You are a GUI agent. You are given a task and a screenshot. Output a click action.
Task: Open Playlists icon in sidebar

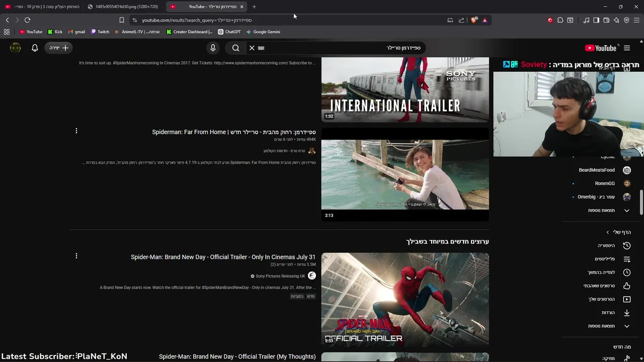pyautogui.click(x=627, y=259)
